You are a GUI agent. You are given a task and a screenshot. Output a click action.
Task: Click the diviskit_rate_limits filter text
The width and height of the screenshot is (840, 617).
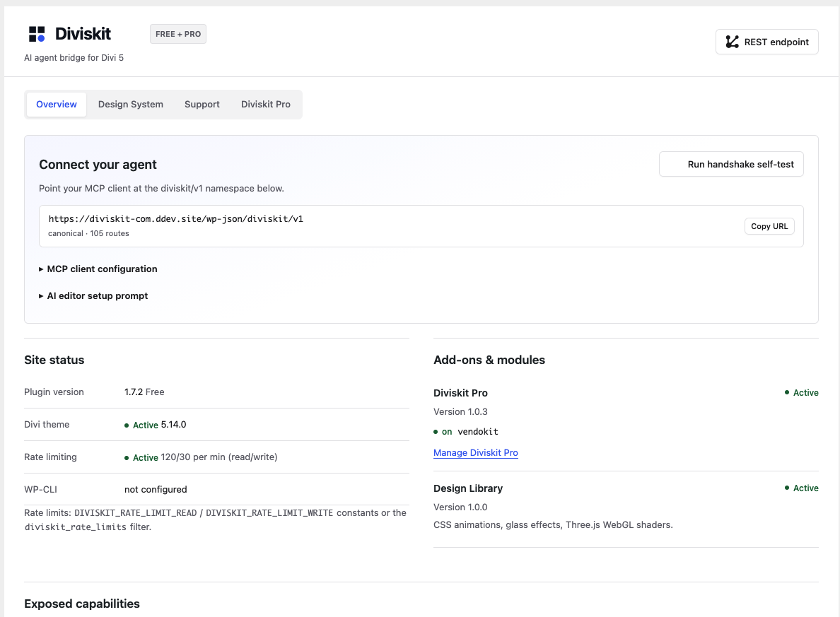pos(76,527)
